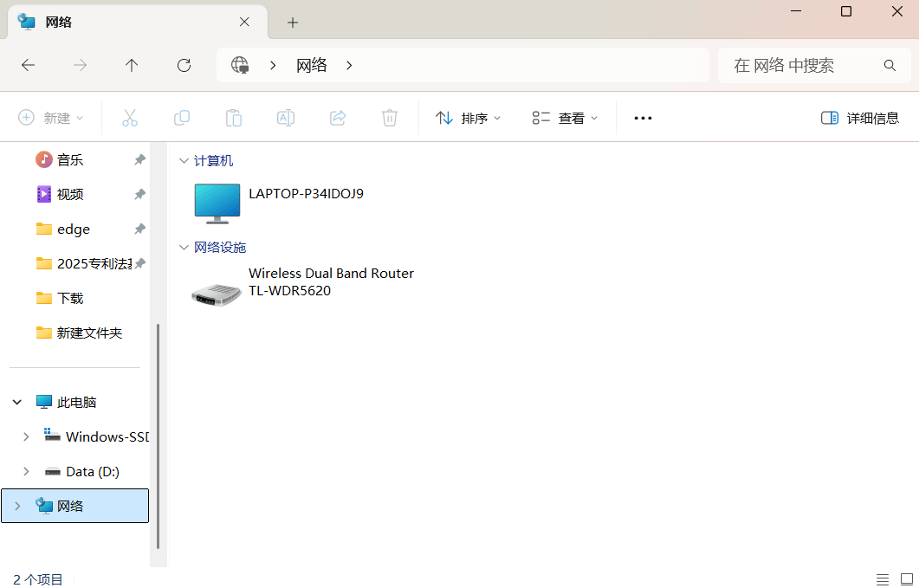This screenshot has height=588, width=919.
Task: Click the rename icon in toolbar
Action: (286, 118)
